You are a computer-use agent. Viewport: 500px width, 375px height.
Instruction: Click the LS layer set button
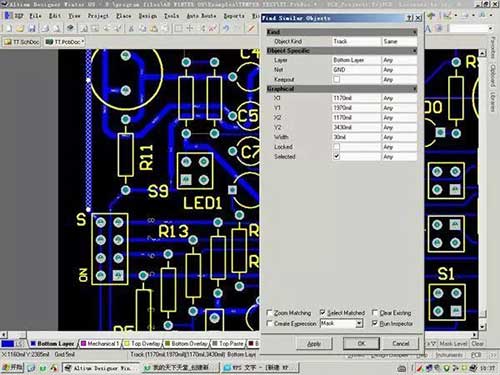pos(20,343)
